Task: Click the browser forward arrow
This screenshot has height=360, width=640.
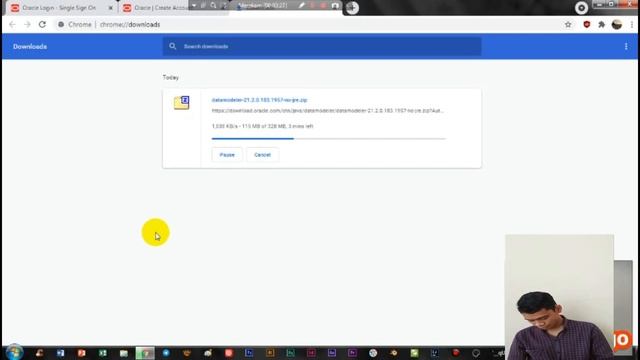Action: pyautogui.click(x=27, y=24)
